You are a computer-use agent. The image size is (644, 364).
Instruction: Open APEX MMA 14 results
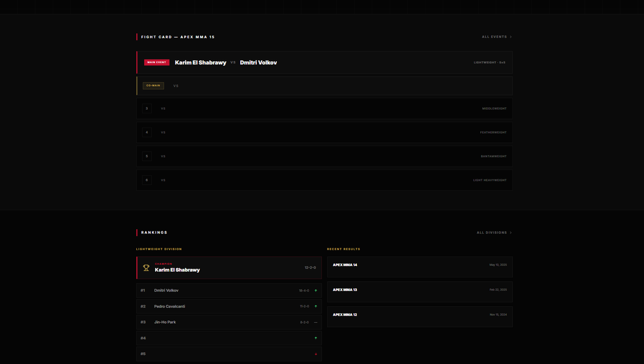point(420,267)
